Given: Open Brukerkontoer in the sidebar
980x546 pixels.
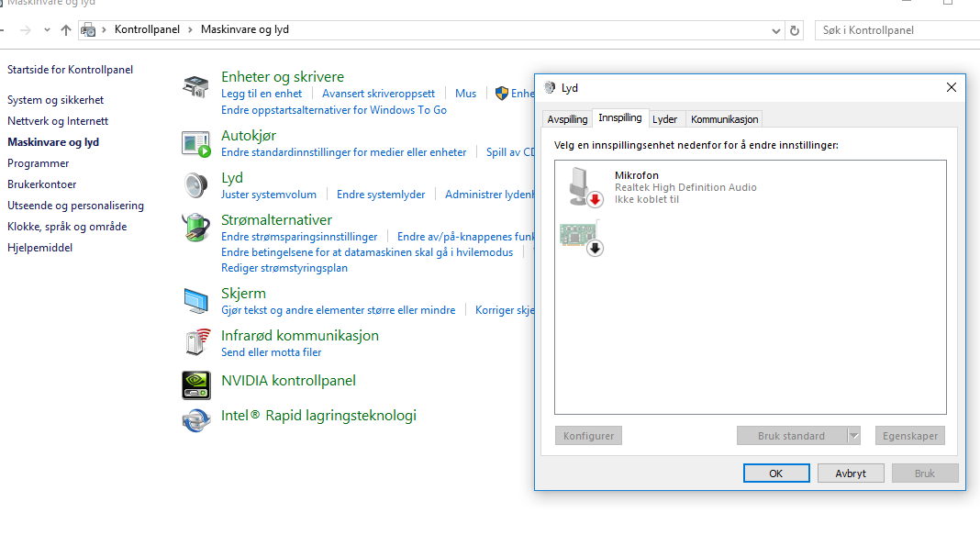Looking at the screenshot, I should point(42,184).
